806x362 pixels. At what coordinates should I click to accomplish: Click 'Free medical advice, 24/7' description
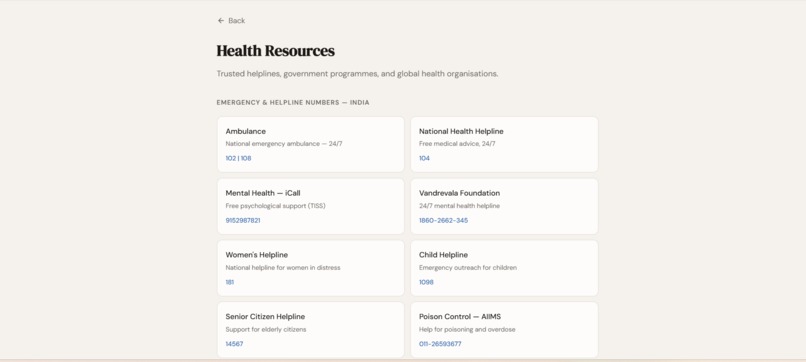[x=457, y=144]
